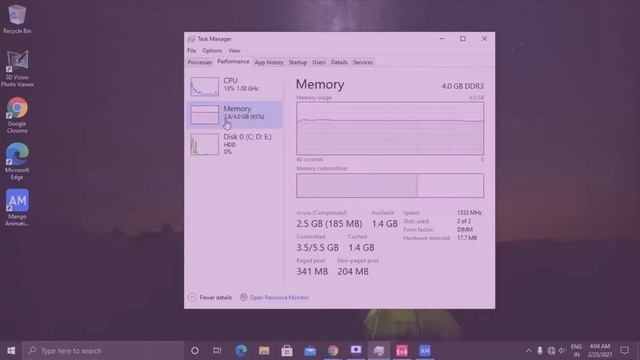Open Microsoft Store from the taskbar
640x360 pixels.
click(x=287, y=351)
